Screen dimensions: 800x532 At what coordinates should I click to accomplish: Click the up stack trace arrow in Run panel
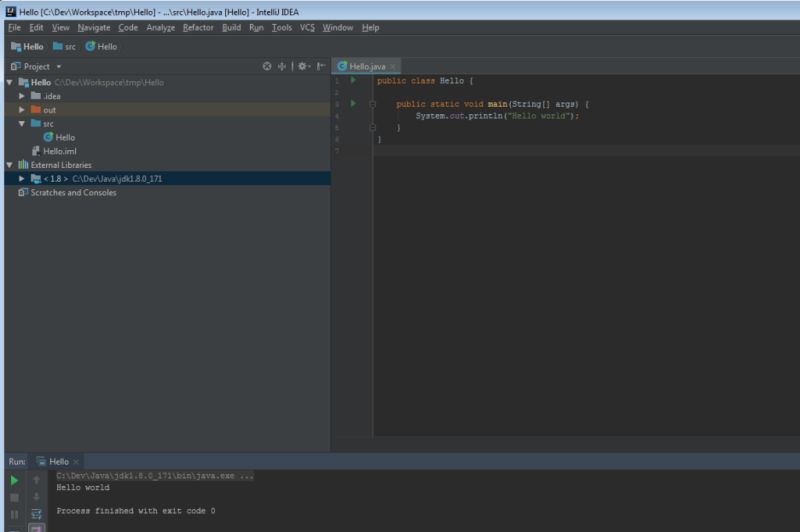(x=36, y=480)
